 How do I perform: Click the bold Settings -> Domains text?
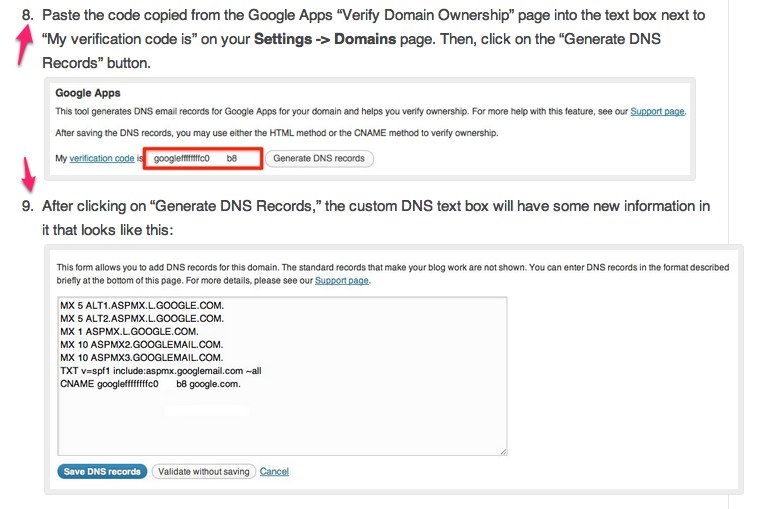click(325, 39)
